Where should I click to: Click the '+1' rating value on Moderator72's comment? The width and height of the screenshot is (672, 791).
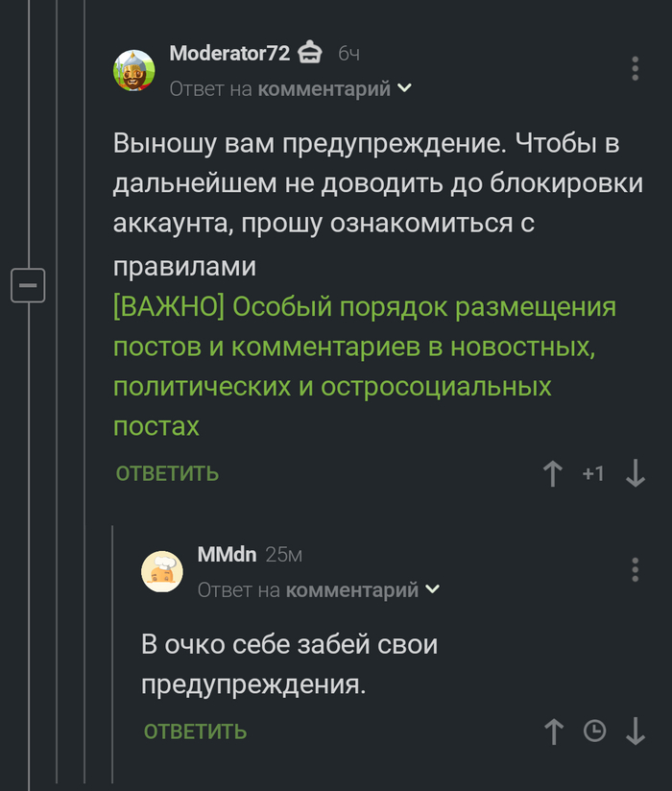(595, 473)
